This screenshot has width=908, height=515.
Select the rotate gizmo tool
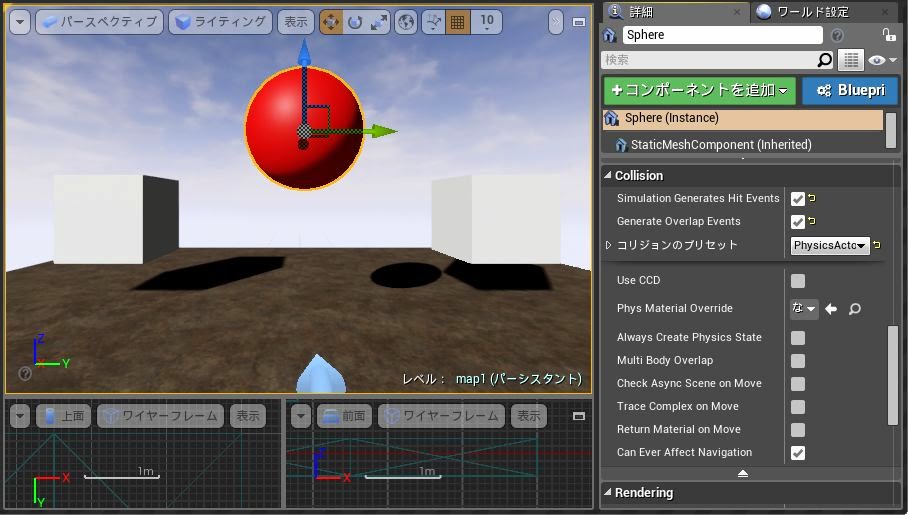click(x=355, y=22)
